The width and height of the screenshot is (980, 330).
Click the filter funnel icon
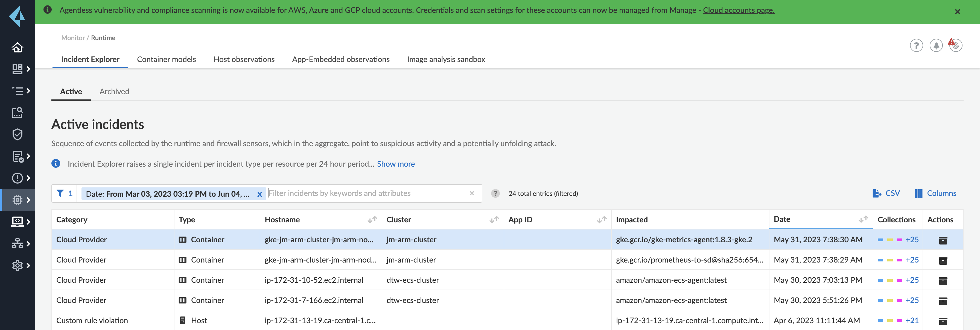click(60, 193)
